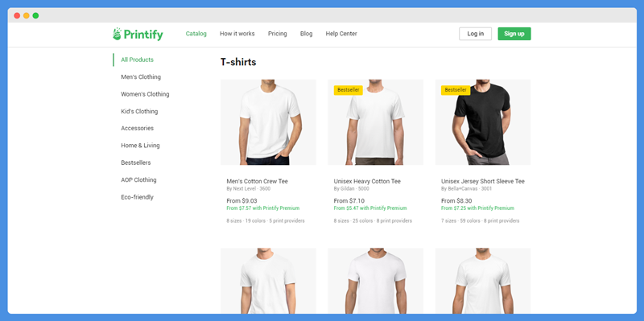The height and width of the screenshot is (321, 644).
Task: Click the green window maximize button
Action: pyautogui.click(x=35, y=15)
